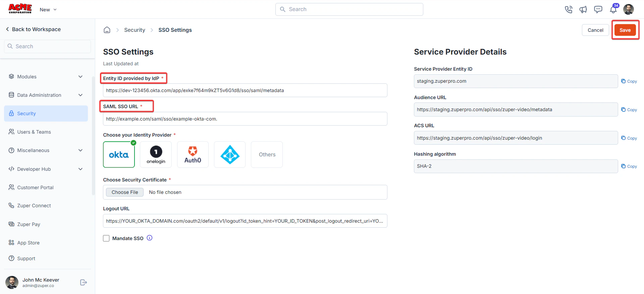Click the logout icon beside John Mc Keever
The width and height of the screenshot is (644, 294).
click(84, 282)
